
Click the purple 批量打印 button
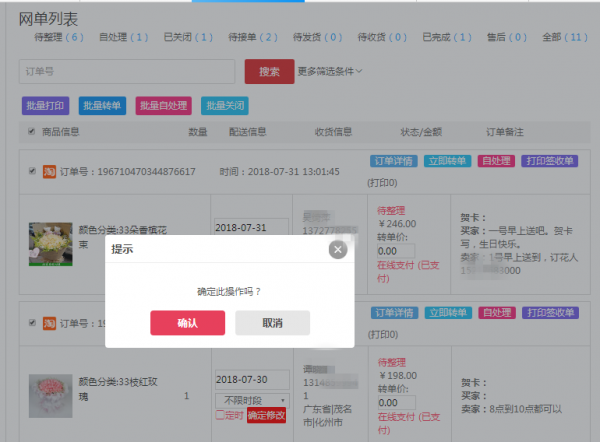[x=45, y=105]
